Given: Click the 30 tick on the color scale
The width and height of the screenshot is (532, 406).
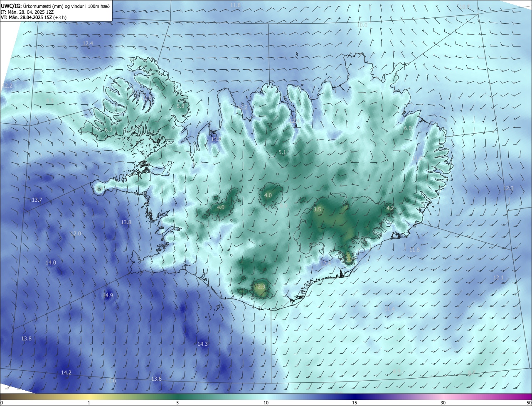Looking at the screenshot, I should pos(443,403).
